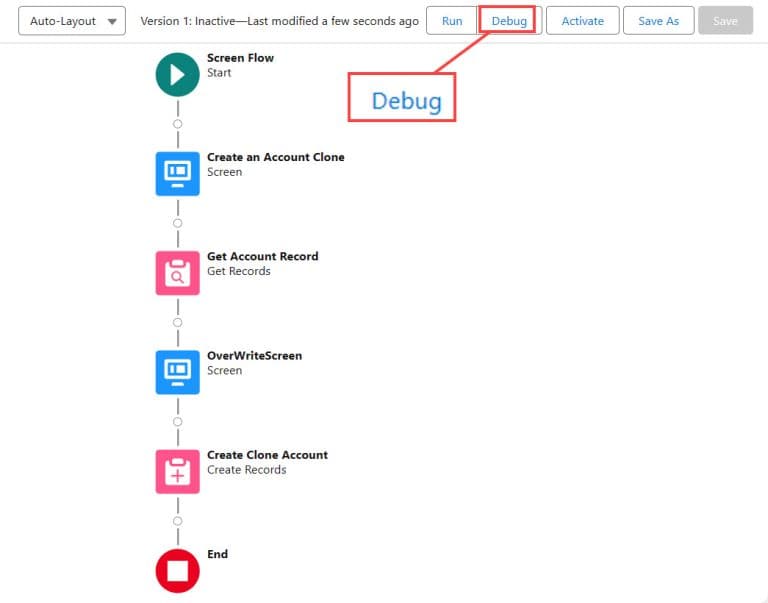
Task: Click the Run button
Action: tap(452, 21)
